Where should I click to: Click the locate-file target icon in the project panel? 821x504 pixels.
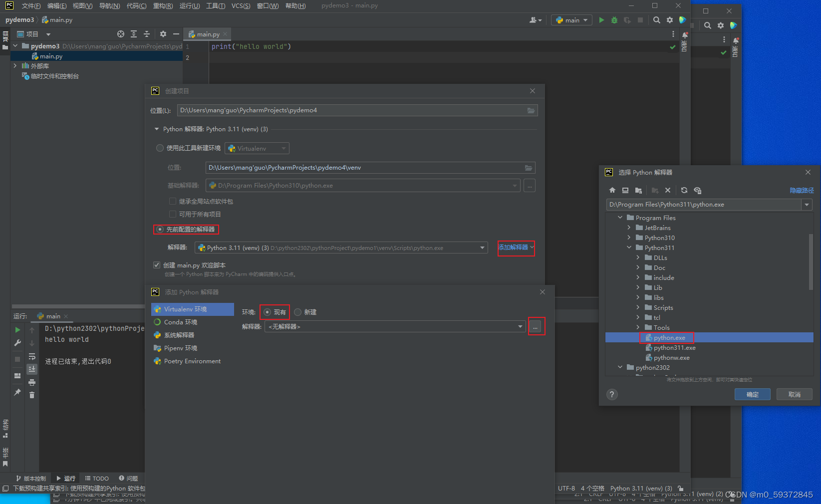[121, 34]
